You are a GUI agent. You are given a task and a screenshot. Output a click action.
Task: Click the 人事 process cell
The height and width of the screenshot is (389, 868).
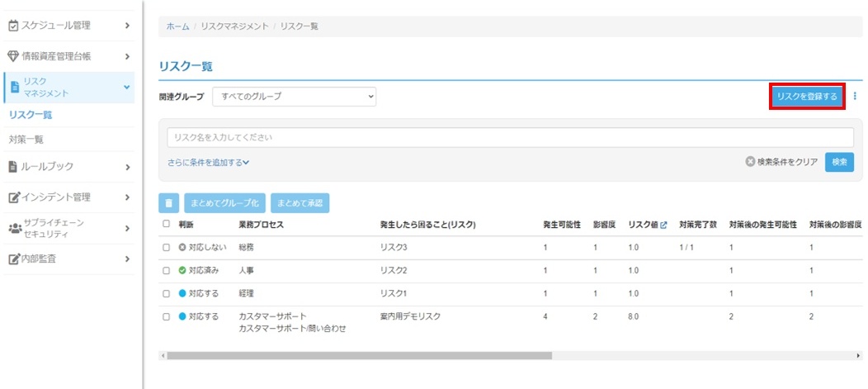tap(245, 270)
